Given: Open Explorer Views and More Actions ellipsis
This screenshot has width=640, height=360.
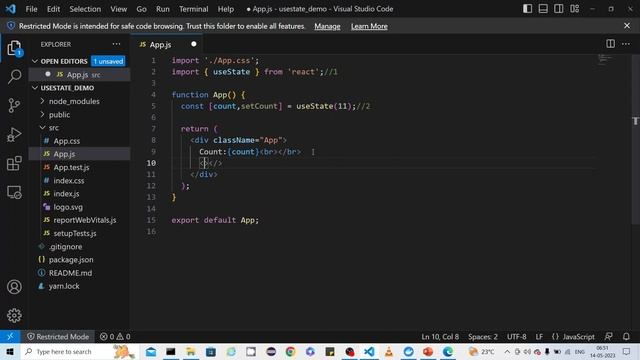Looking at the screenshot, I should (116, 44).
